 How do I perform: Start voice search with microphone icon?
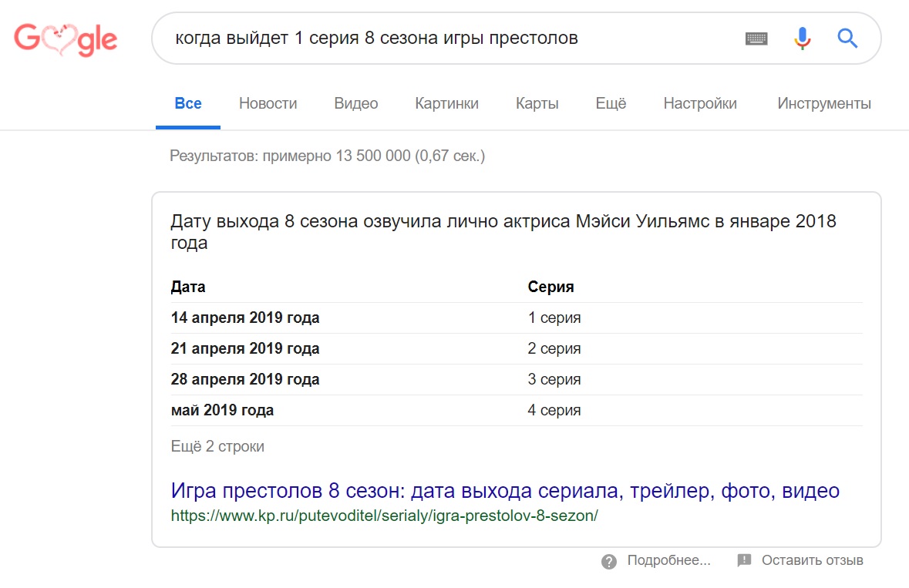(803, 39)
